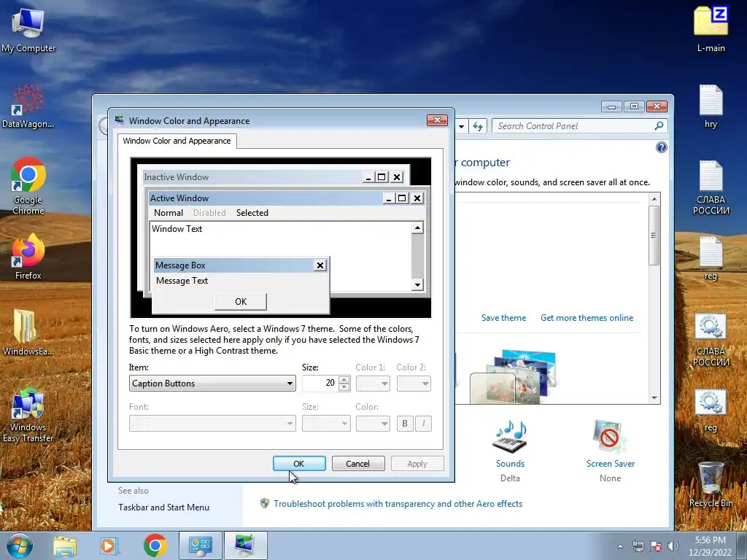Increase caption button size spinner up
The image size is (747, 560).
(344, 379)
